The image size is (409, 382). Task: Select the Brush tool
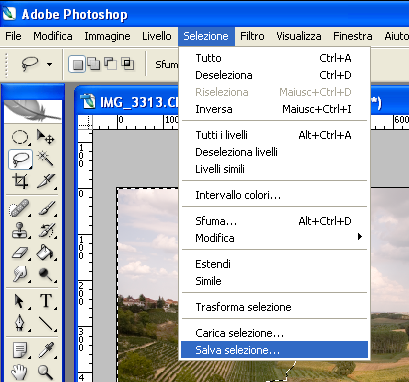click(46, 208)
